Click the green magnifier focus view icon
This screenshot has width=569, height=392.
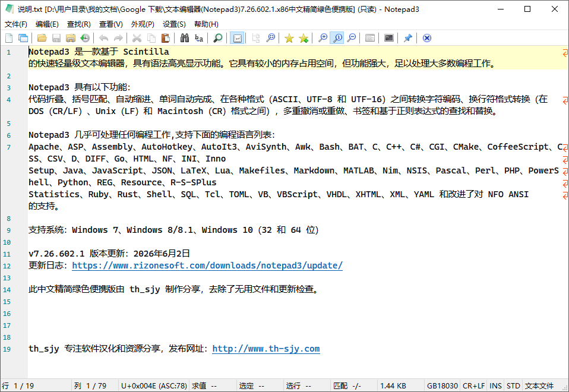tap(218, 38)
